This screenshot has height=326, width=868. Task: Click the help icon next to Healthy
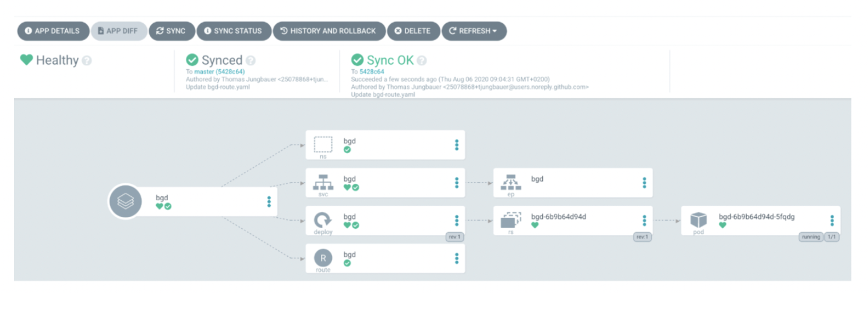pos(87,61)
